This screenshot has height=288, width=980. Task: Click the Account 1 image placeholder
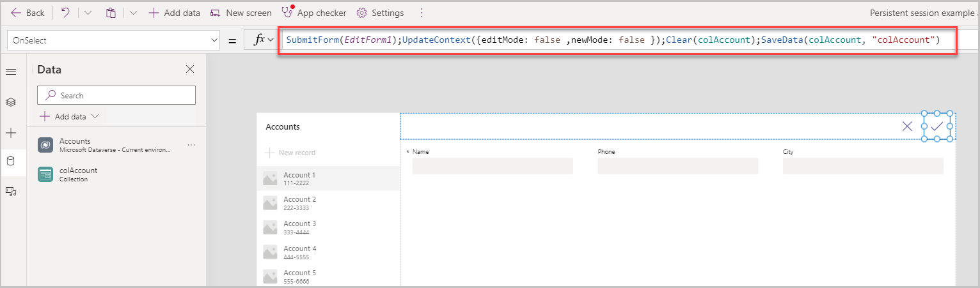coord(270,179)
